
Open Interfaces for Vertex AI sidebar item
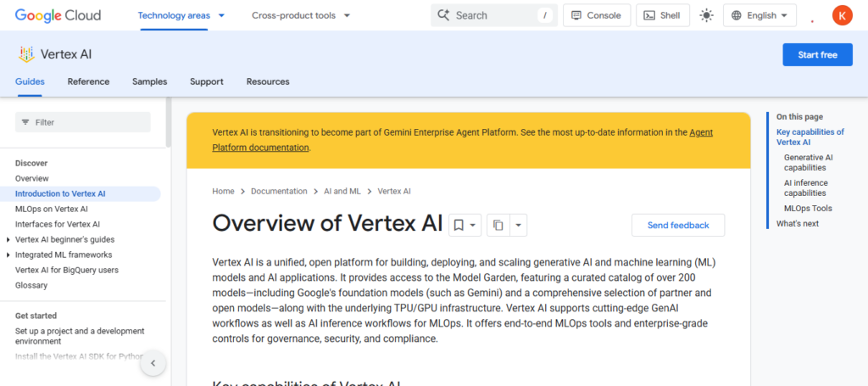coord(58,224)
